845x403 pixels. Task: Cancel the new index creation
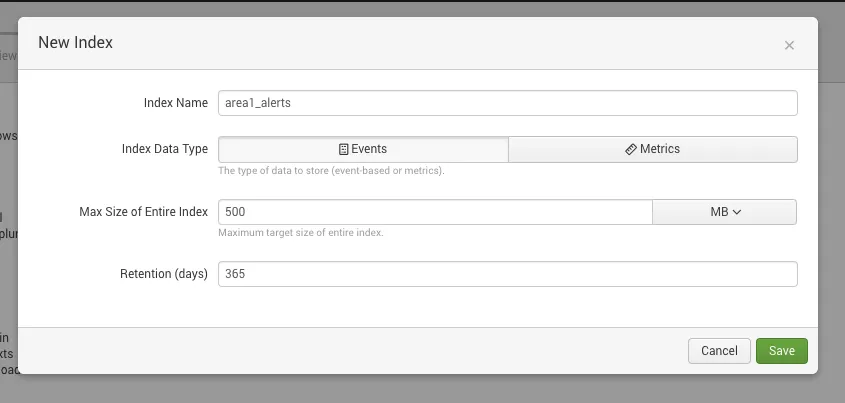[x=719, y=351]
